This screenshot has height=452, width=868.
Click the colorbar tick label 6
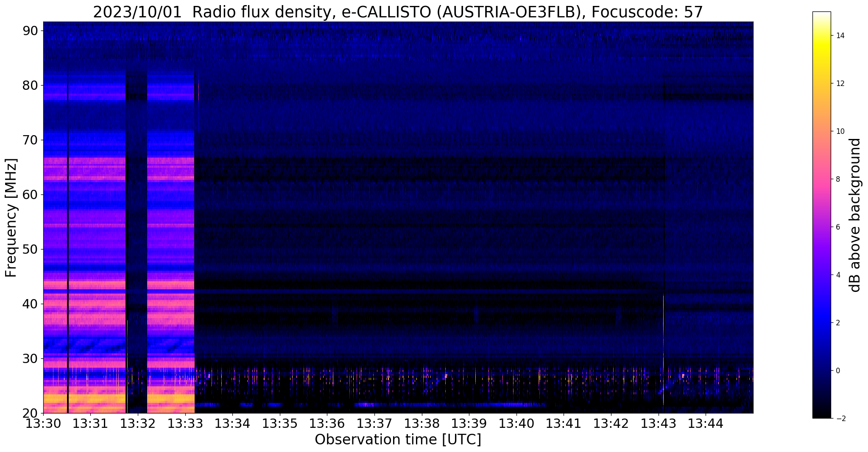838,227
